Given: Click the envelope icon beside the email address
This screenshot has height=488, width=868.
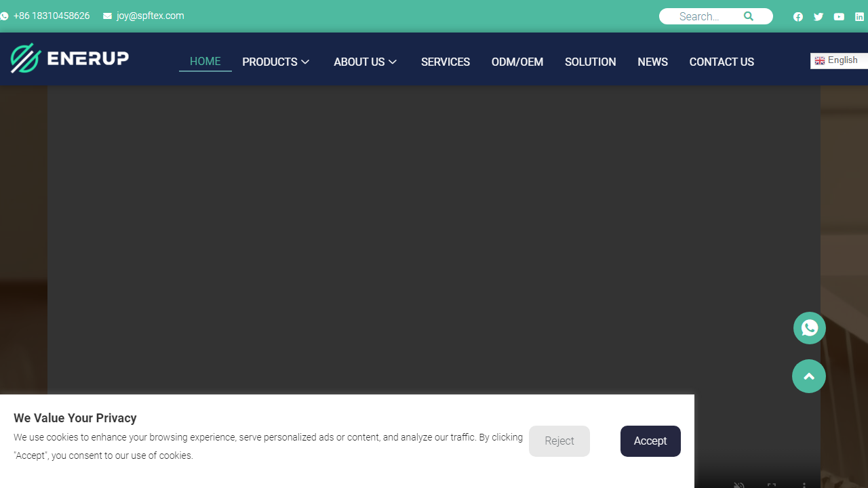Looking at the screenshot, I should 107,16.
